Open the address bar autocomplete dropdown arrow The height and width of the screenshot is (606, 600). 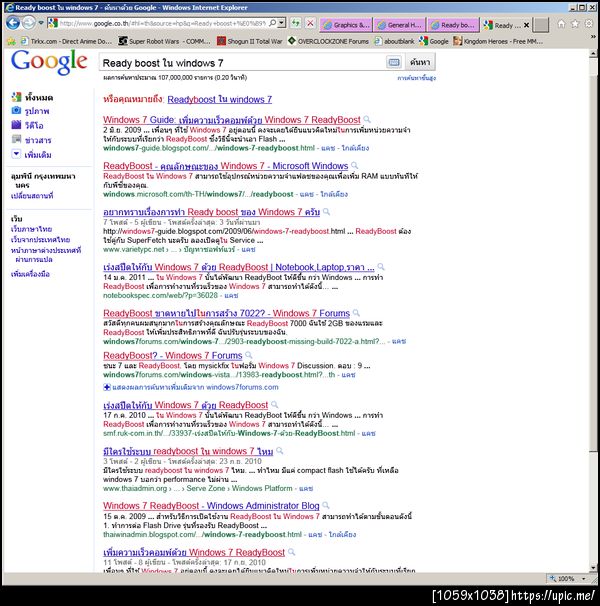282,23
